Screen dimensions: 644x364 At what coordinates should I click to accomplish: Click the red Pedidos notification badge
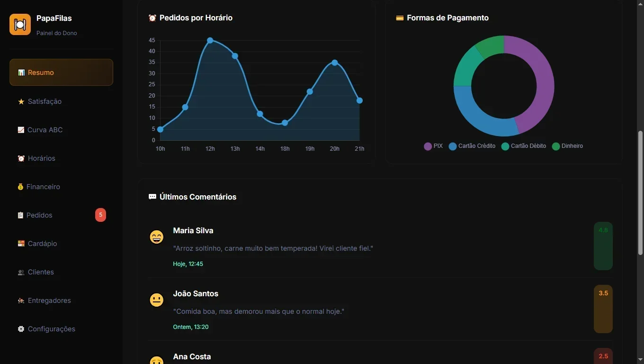click(x=100, y=215)
